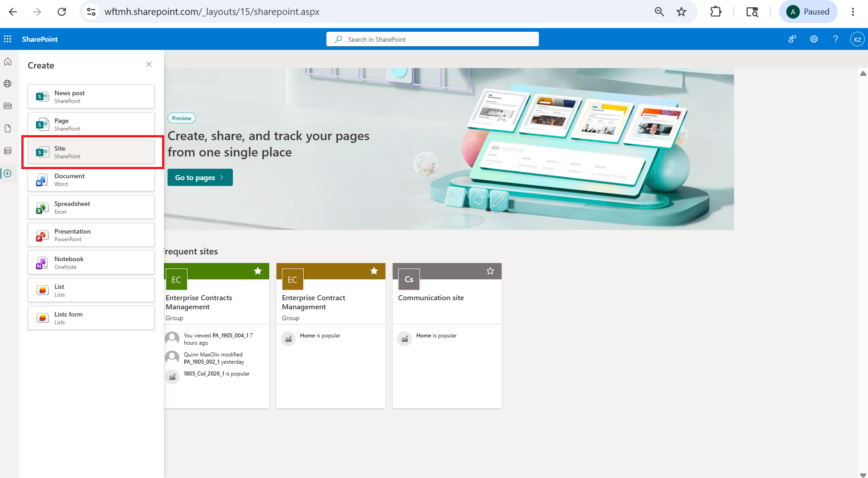
Task: Open '1805_Col_2026_1 is popular' activity
Action: [x=217, y=374]
